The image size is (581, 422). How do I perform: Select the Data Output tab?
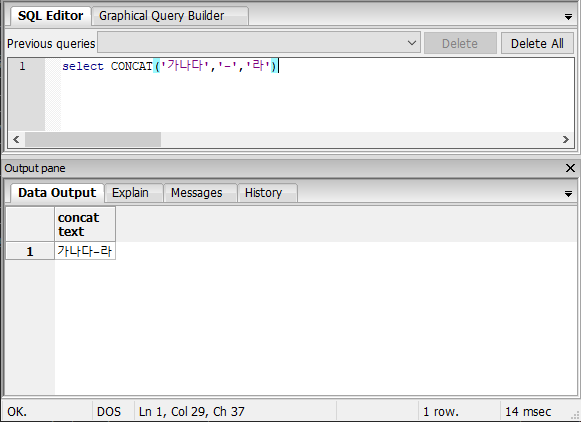tap(57, 193)
